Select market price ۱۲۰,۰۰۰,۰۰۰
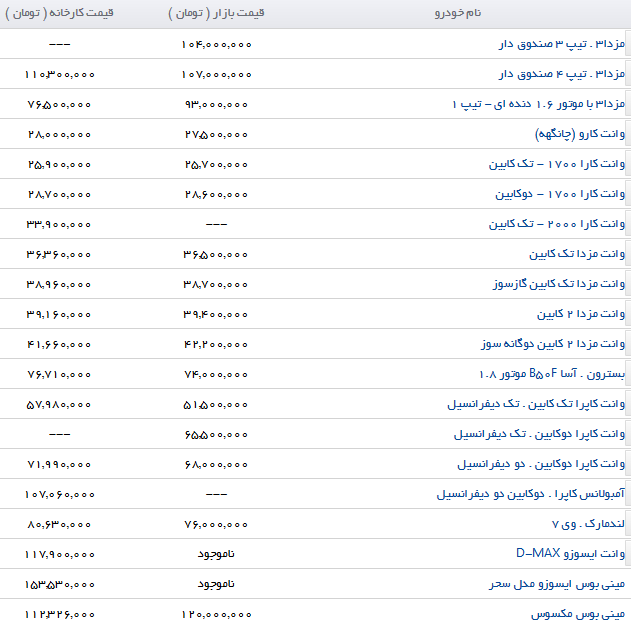631x625 pixels. coord(217,615)
